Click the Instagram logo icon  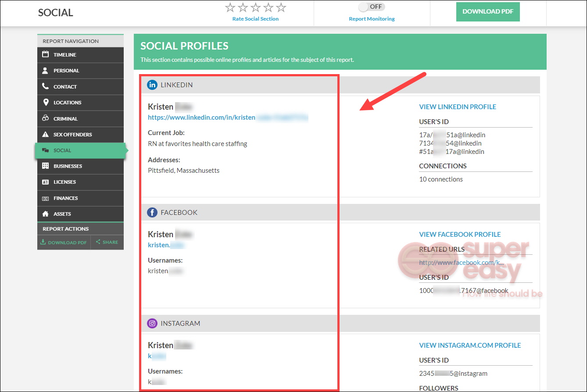pyautogui.click(x=152, y=324)
